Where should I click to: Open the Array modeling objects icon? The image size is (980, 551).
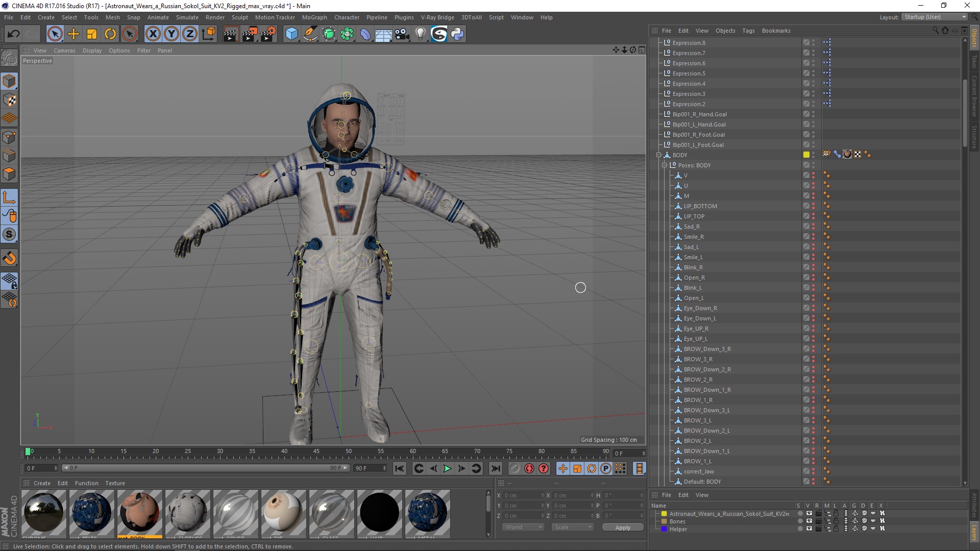coord(347,34)
